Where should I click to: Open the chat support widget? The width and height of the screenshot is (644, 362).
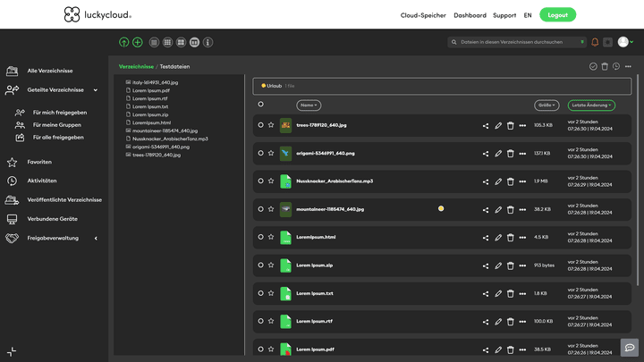coord(629,348)
